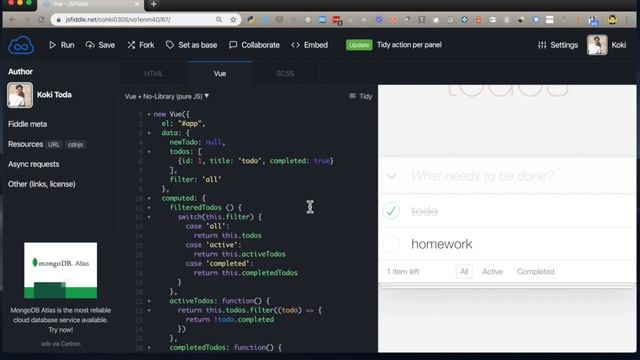Bookmark page with star icon
This screenshot has width=640, height=360.
233,20
